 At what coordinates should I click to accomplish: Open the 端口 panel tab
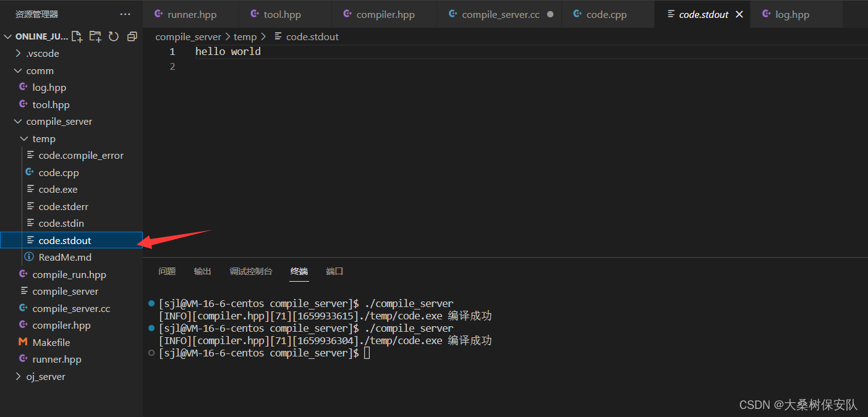point(334,271)
